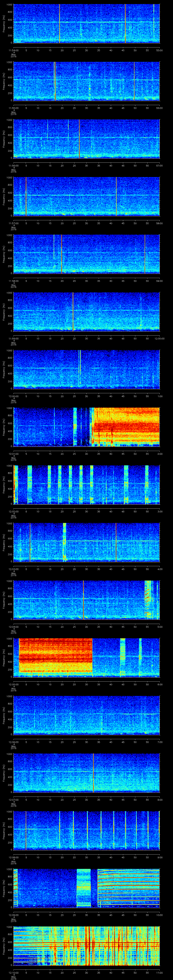The width and height of the screenshot is (173, 980).
Task: Select the spectrogram panel starting at 12:06:00
Action: pyautogui.click(x=87, y=715)
